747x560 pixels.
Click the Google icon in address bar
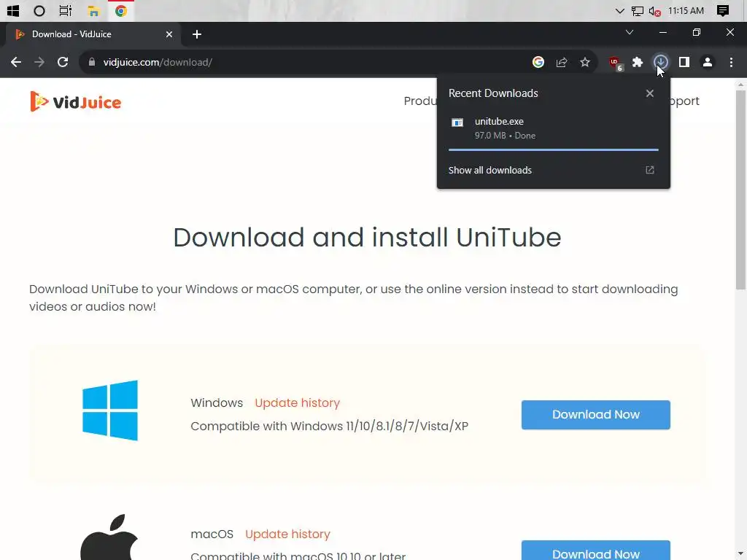tap(538, 63)
